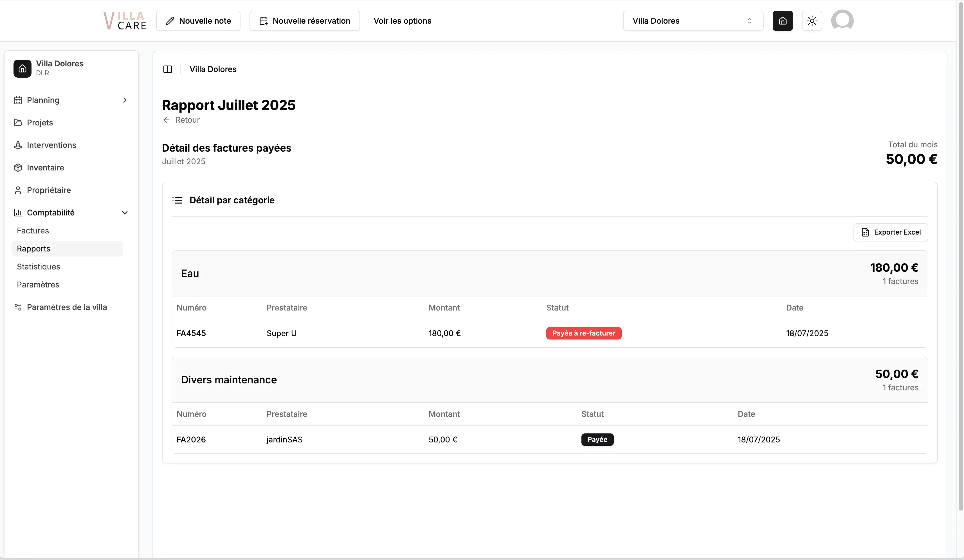Click Voir les options link
964x560 pixels.
tap(402, 21)
